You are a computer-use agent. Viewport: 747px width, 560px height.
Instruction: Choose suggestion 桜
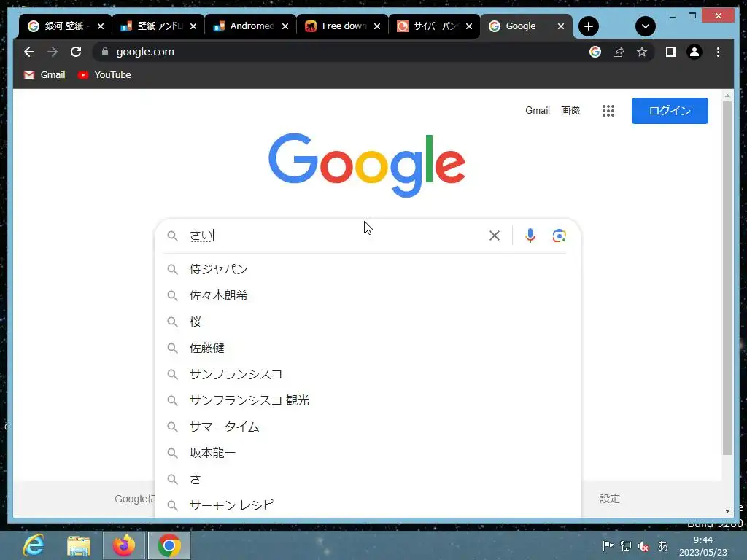click(368, 322)
